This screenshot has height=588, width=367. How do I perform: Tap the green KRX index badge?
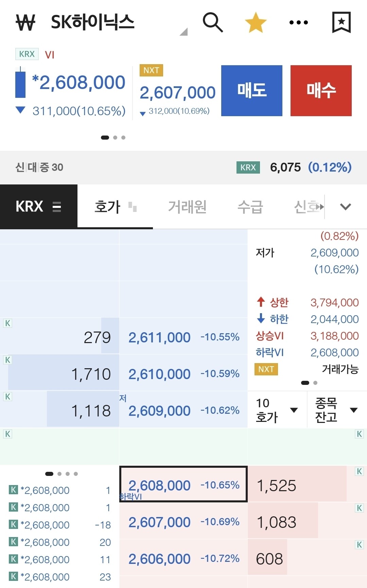click(248, 167)
